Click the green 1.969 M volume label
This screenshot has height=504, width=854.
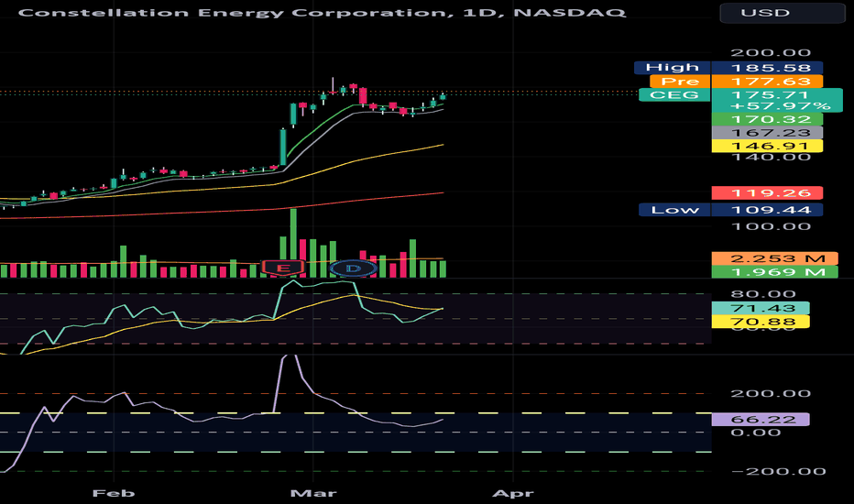774,272
